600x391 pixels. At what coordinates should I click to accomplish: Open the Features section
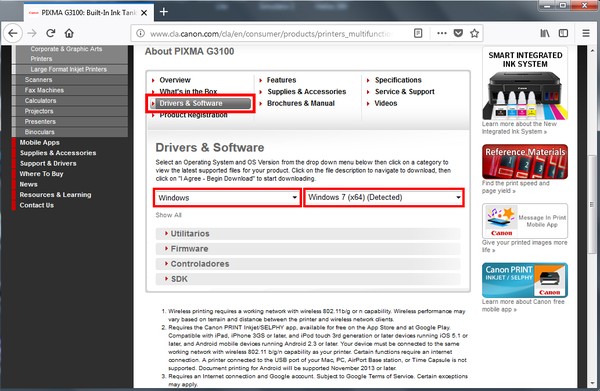coord(281,80)
